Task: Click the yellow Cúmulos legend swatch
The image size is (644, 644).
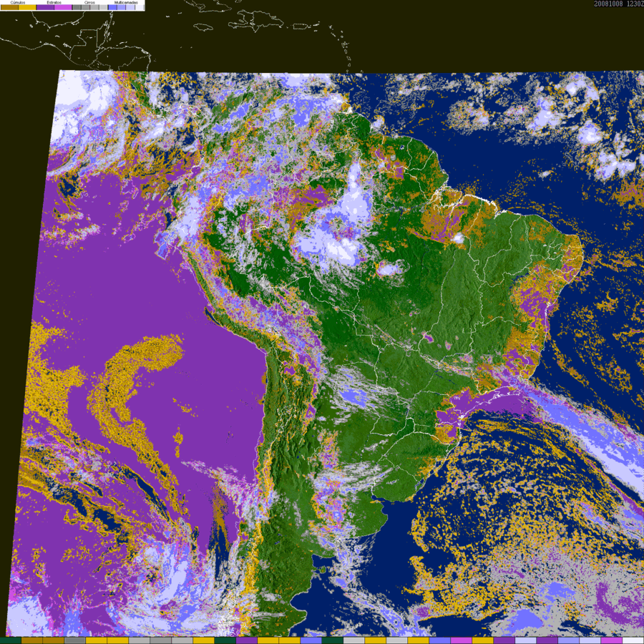Action: (27, 7)
